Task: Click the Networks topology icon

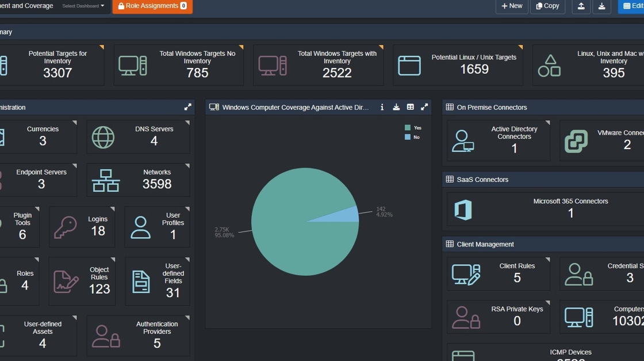Action: [106, 181]
